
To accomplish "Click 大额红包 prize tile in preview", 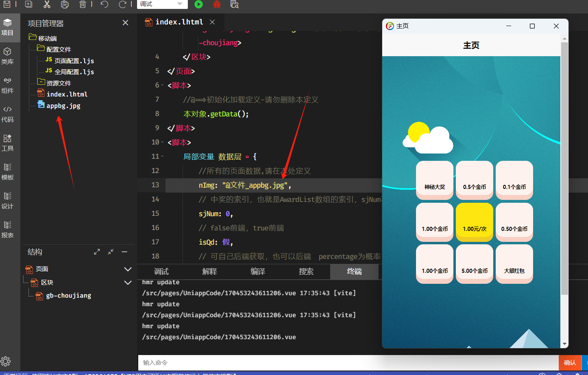I will click(x=514, y=264).
